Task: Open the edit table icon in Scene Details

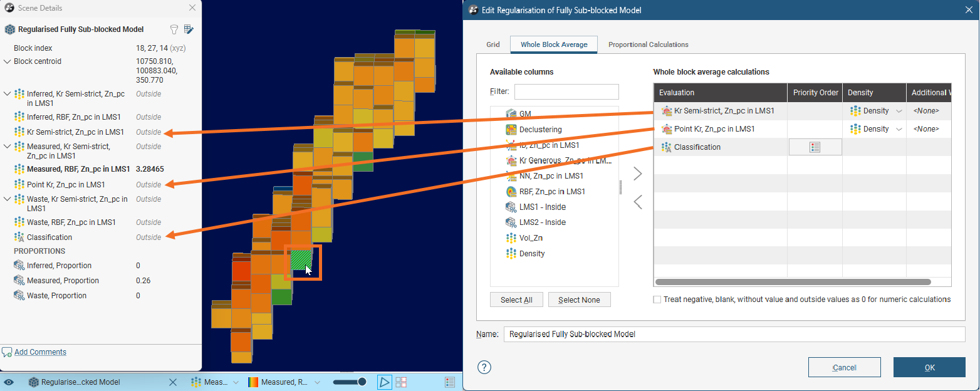Action: [189, 29]
